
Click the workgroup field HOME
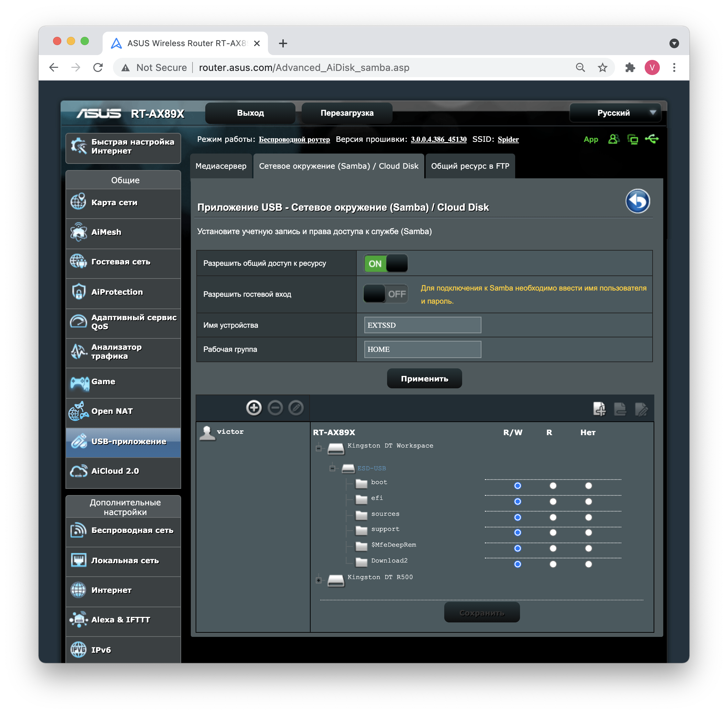click(x=422, y=349)
